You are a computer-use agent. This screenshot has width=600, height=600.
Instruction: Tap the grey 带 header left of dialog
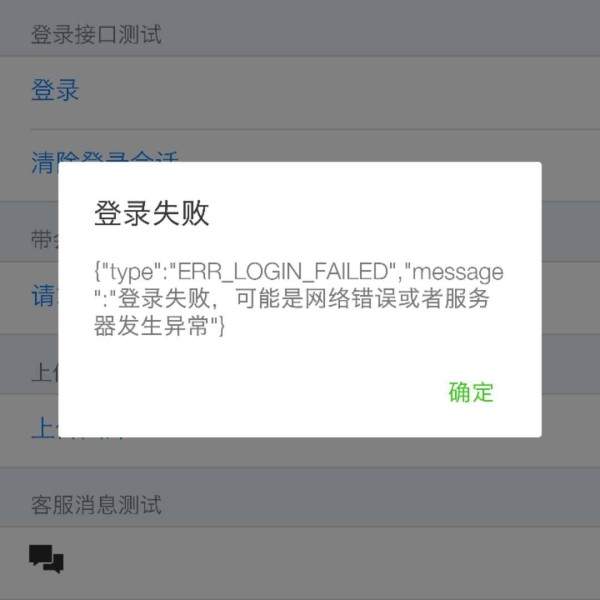(x=45, y=240)
